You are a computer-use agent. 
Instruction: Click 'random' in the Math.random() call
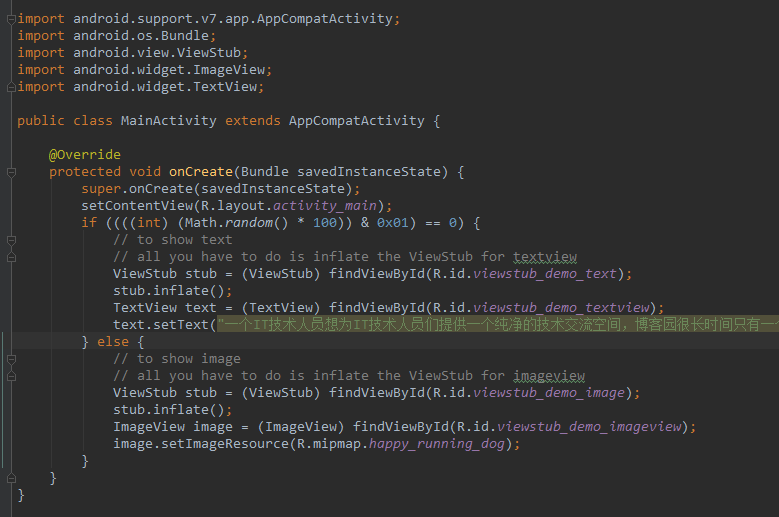248,222
